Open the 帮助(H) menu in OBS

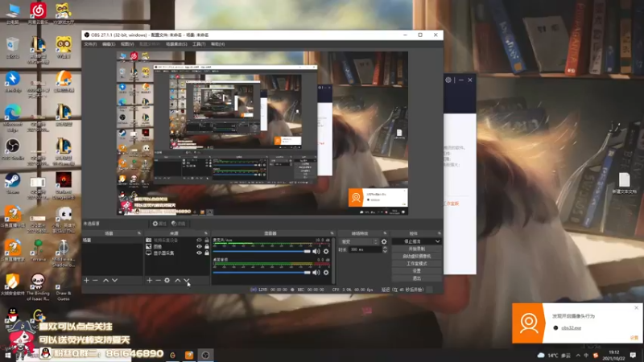217,44
